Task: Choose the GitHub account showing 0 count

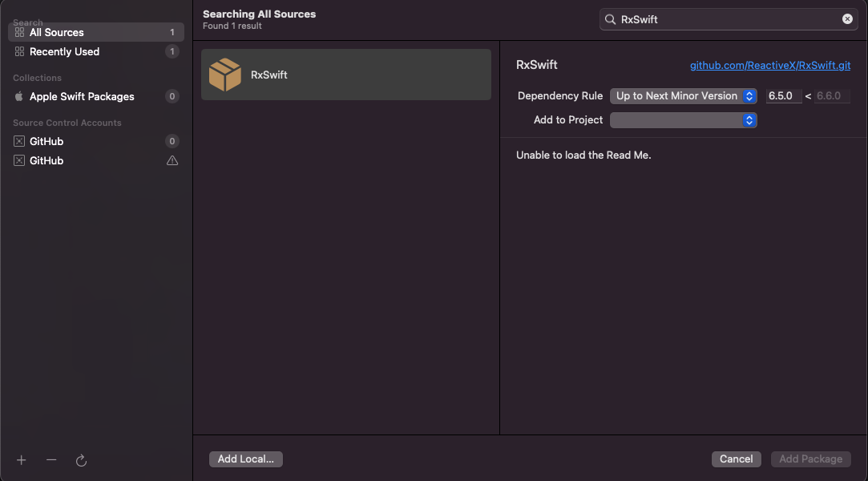Action: 46,141
